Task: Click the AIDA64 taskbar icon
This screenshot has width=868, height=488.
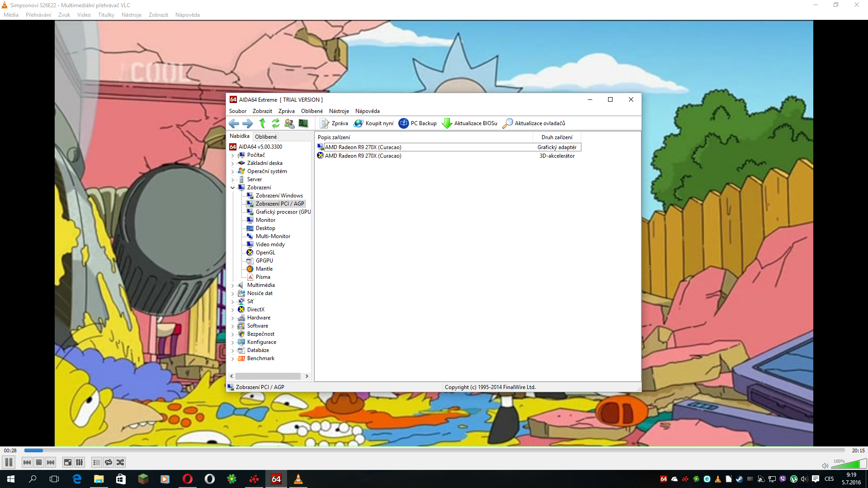Action: (276, 479)
